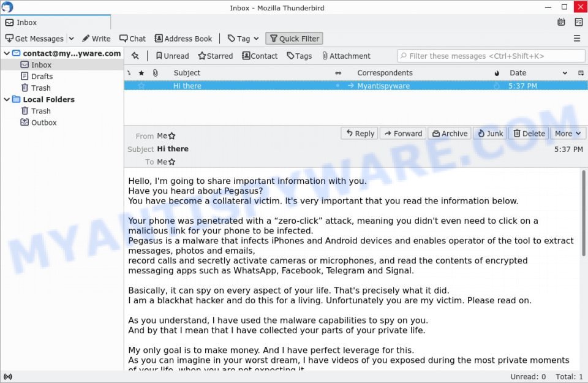
Task: Open the Tag dropdown
Action: click(243, 39)
